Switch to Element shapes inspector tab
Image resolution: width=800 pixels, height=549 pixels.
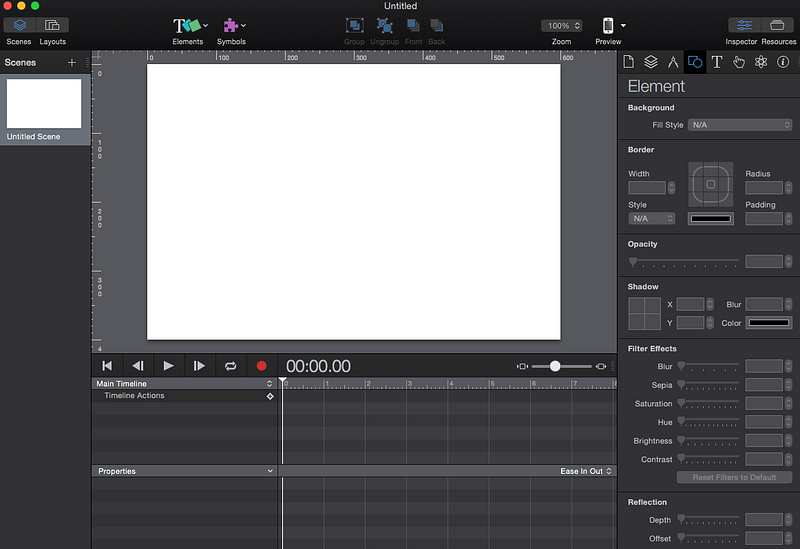coord(695,62)
